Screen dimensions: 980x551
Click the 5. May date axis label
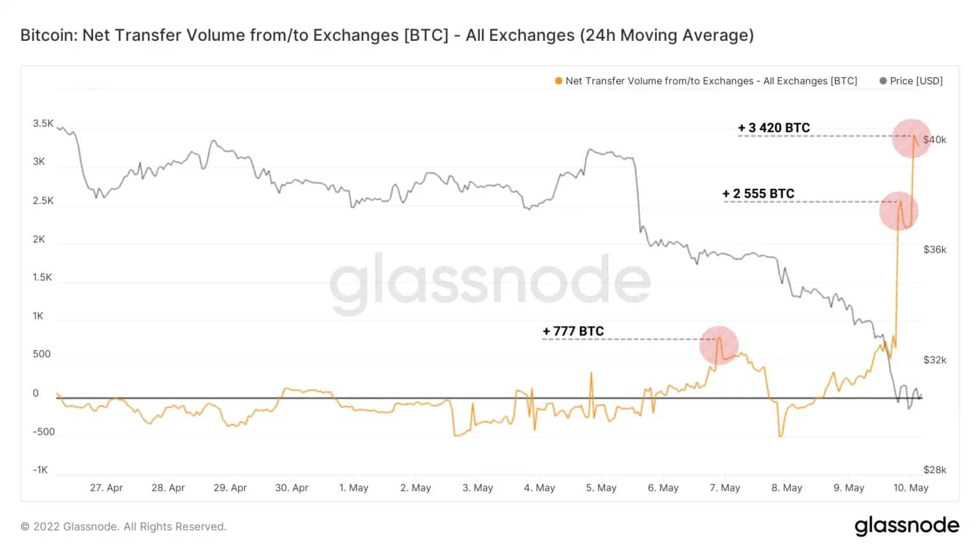coord(601,488)
